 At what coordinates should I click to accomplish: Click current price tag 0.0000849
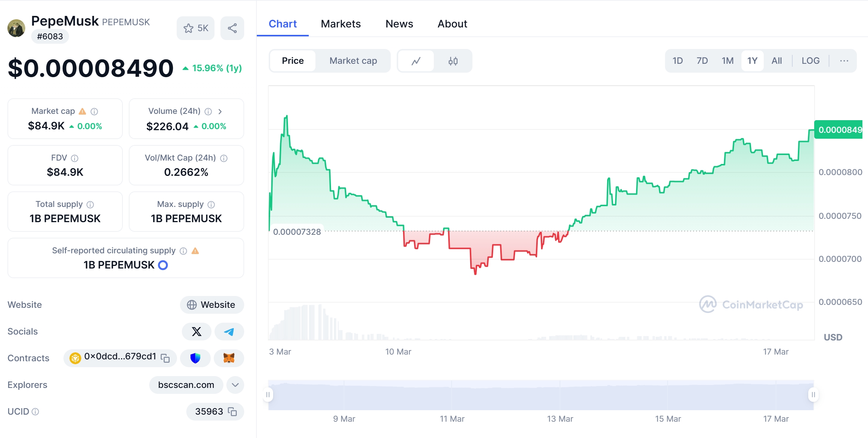click(x=839, y=129)
